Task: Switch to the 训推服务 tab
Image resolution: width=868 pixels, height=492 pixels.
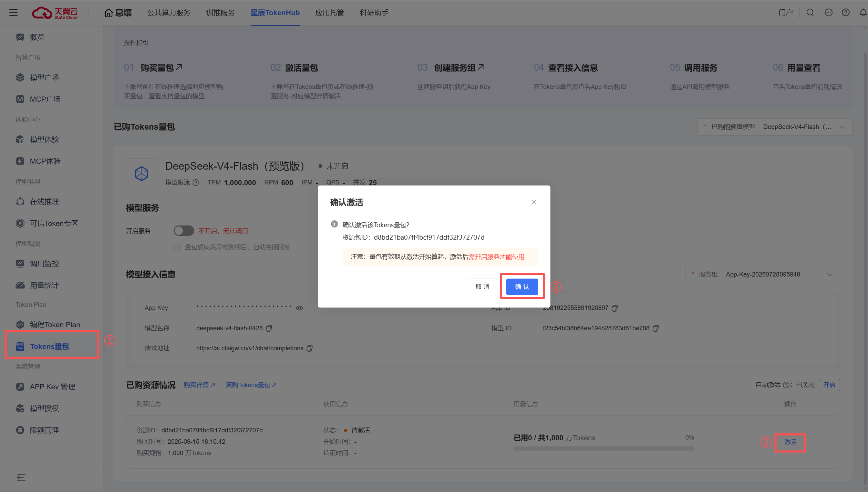Action: [x=220, y=13]
